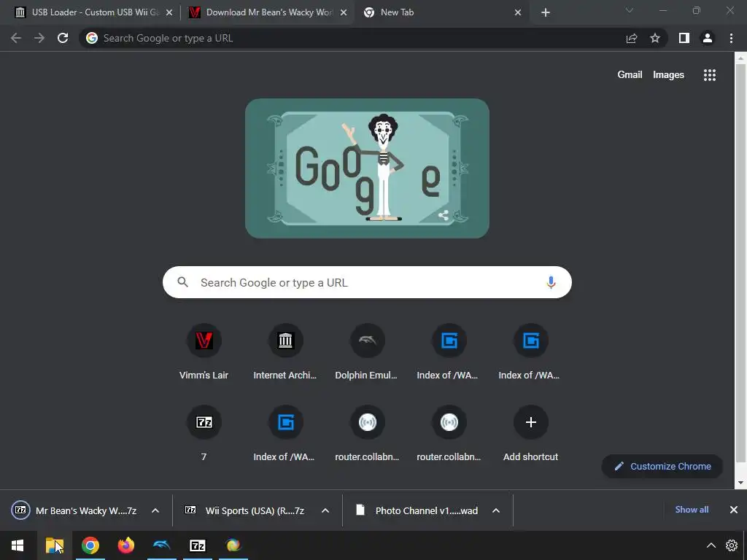
Task: Open the Google apps grid
Action: click(709, 75)
